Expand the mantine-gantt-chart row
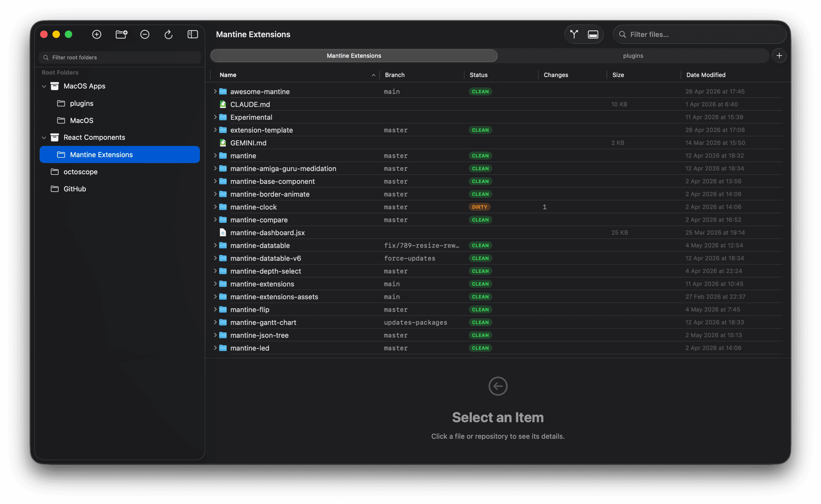Screen dimensions: 821x504 (215, 323)
